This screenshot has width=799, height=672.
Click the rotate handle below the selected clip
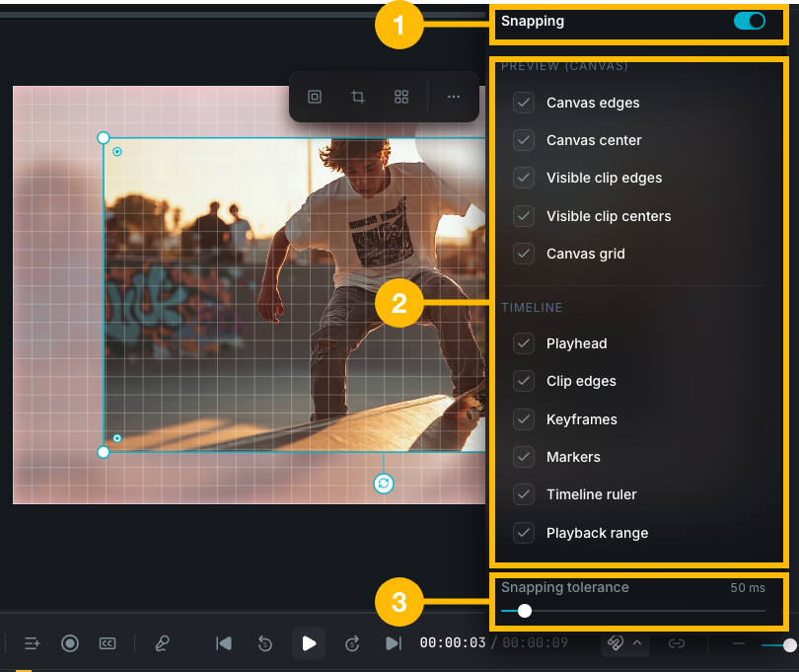pyautogui.click(x=384, y=485)
